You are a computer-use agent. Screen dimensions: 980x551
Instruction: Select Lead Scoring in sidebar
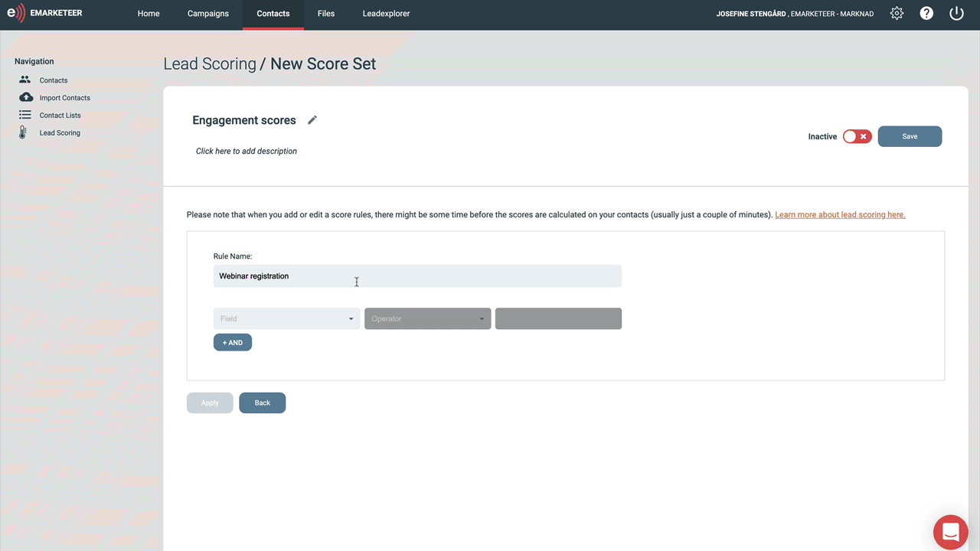[x=60, y=133]
